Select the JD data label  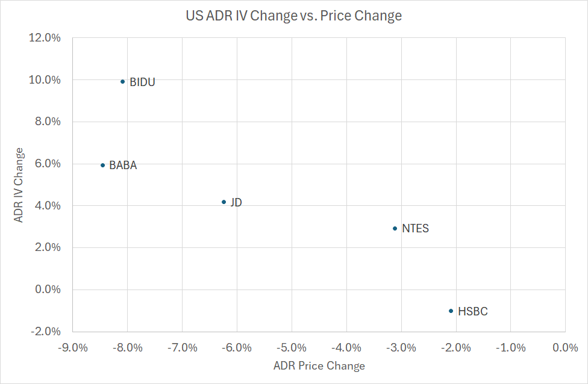tap(236, 203)
